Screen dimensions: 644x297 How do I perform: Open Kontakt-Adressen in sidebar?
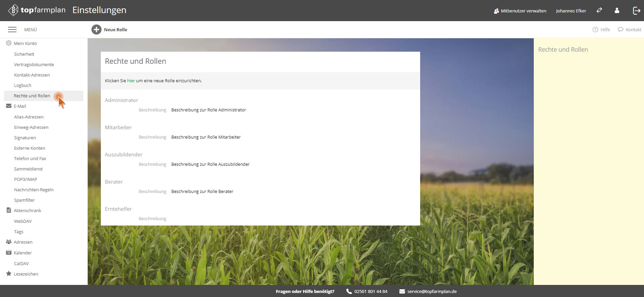click(32, 75)
